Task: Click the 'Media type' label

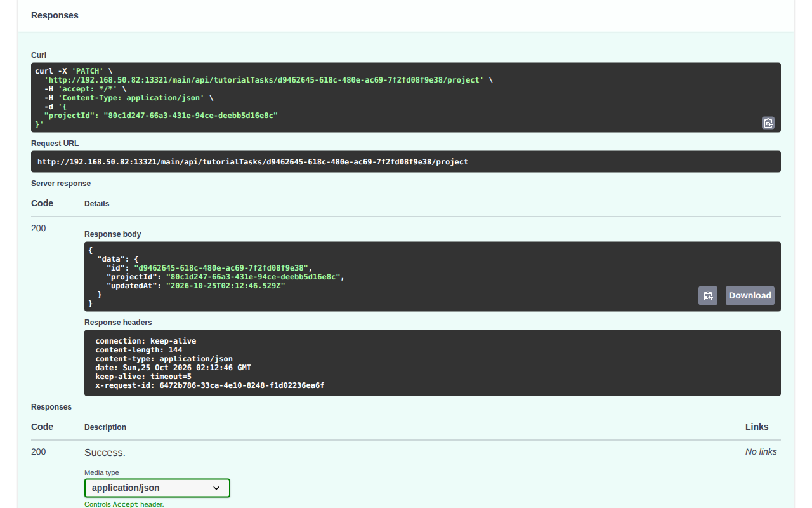Action: click(101, 472)
